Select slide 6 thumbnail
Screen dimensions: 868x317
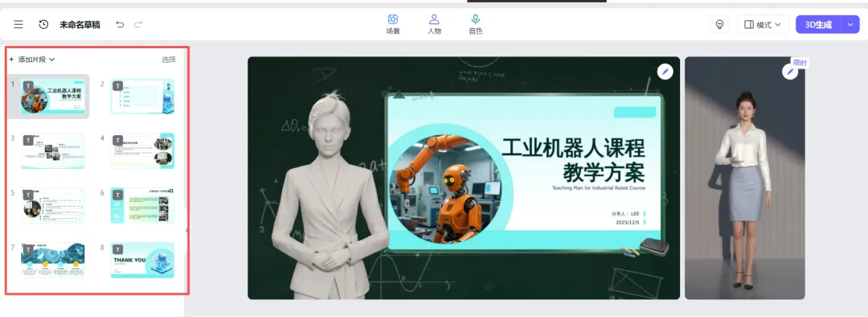142,205
